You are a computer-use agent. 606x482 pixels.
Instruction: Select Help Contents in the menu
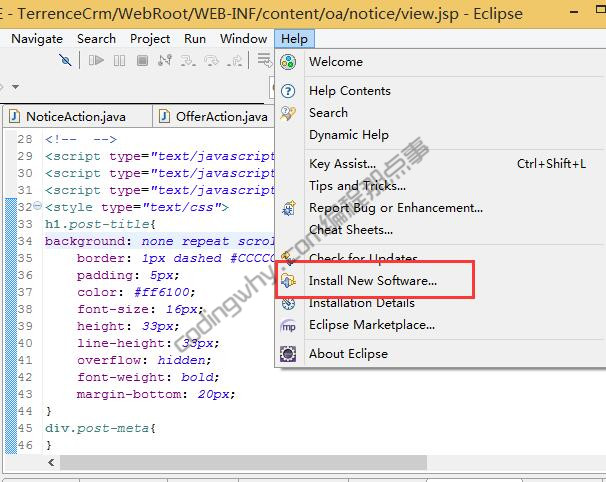point(349,91)
